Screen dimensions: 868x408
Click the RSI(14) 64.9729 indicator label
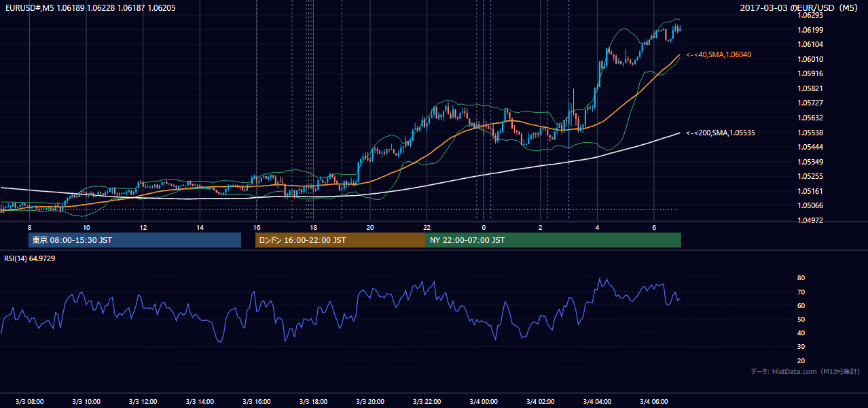(x=30, y=258)
